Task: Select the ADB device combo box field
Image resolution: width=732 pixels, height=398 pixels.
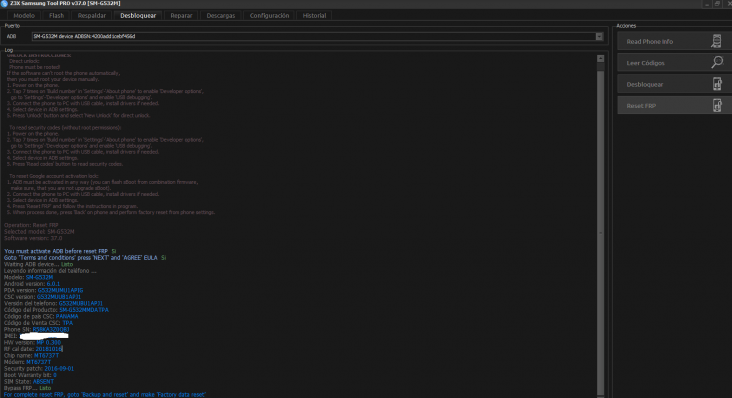Action: tap(317, 36)
